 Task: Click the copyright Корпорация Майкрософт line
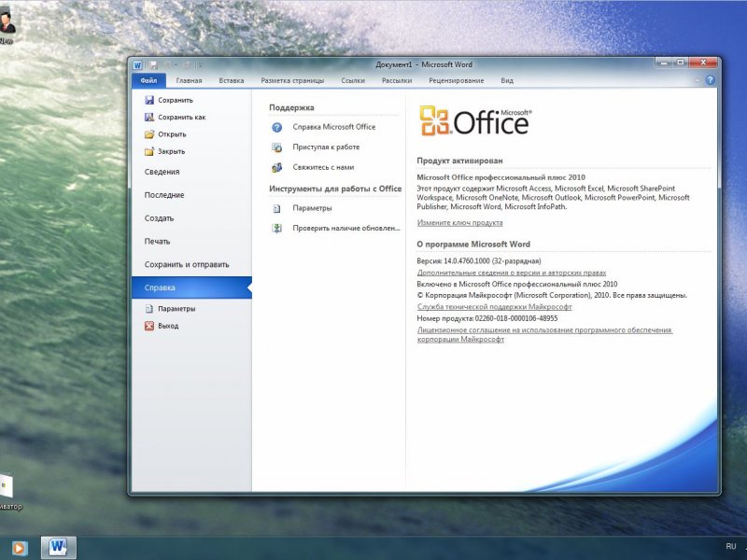tap(552, 295)
